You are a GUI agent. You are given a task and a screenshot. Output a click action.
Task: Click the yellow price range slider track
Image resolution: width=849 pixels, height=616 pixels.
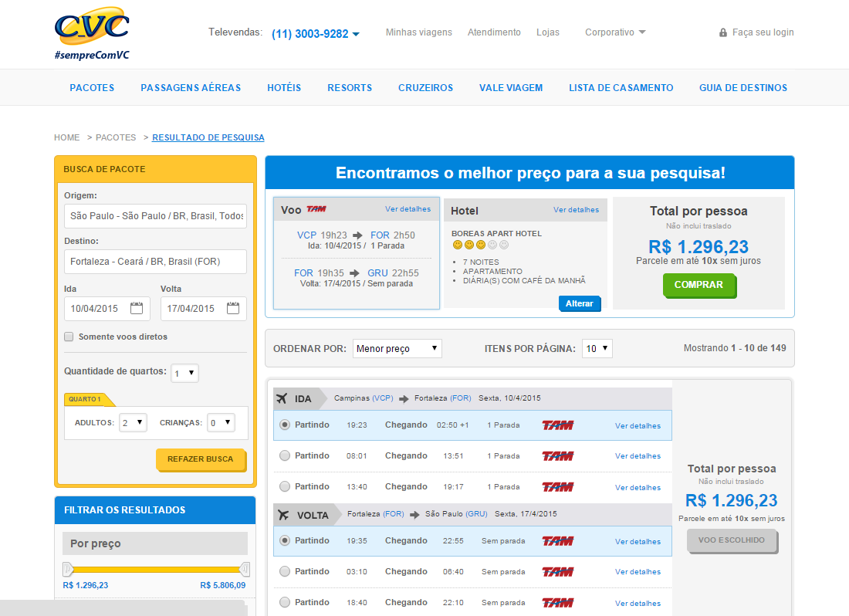(156, 570)
